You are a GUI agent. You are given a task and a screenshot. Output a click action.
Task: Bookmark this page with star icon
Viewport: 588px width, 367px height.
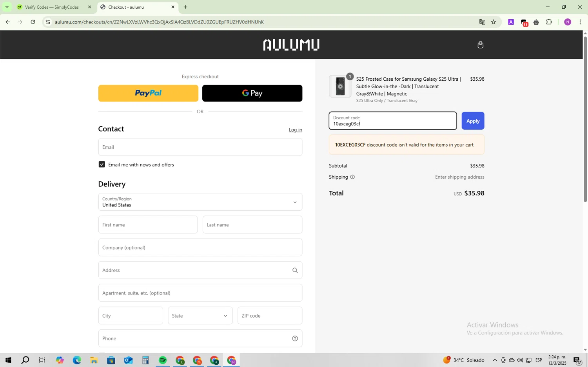coord(494,22)
